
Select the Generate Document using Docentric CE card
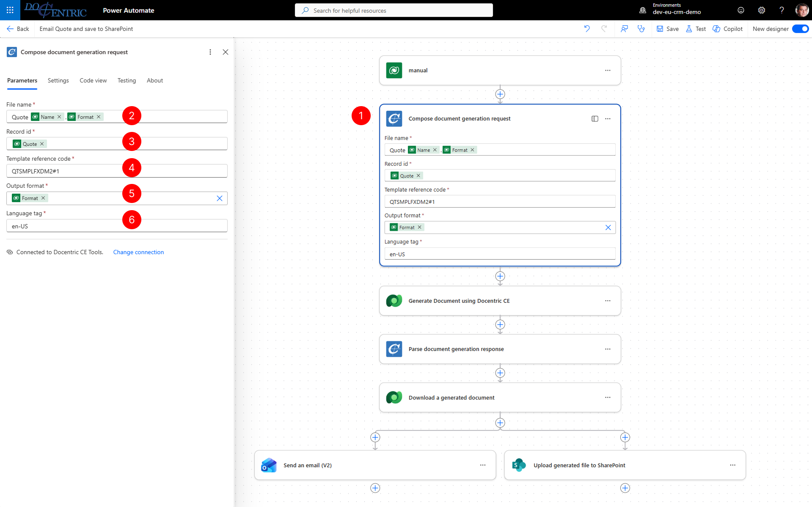500,301
